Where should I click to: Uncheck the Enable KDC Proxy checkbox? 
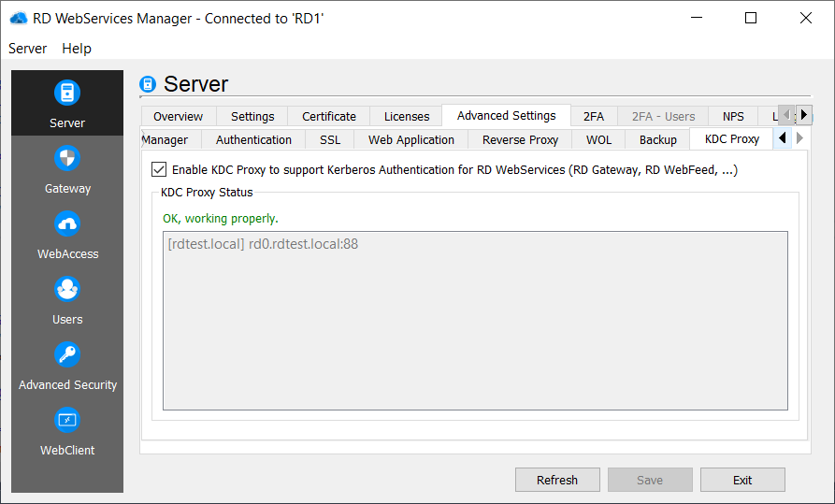point(159,169)
